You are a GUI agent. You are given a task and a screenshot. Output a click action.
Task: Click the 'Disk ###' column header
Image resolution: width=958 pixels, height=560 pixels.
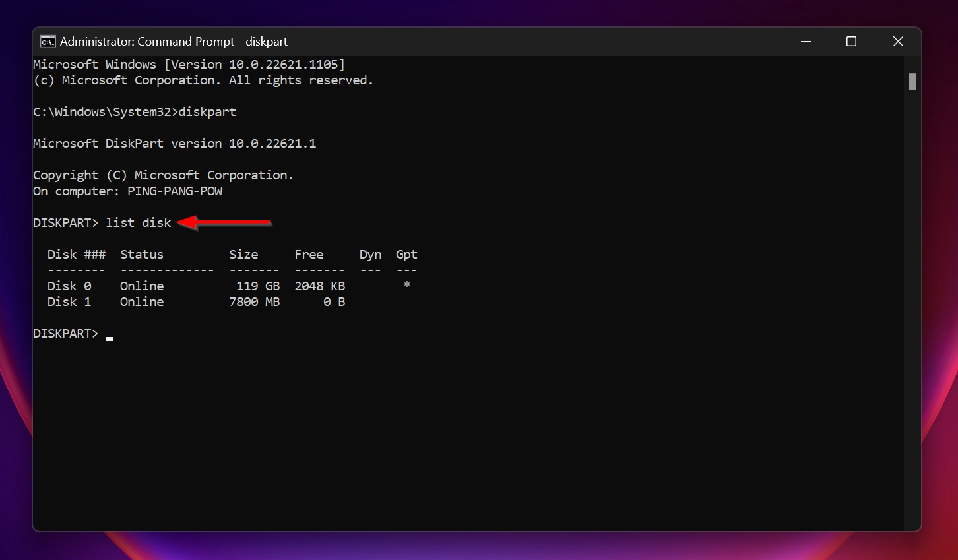pos(77,255)
